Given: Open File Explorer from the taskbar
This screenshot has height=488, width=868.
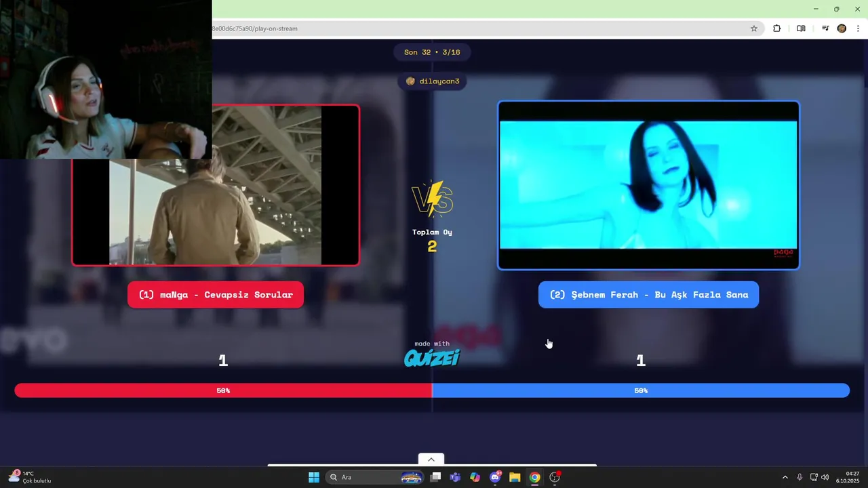Looking at the screenshot, I should coord(515,477).
